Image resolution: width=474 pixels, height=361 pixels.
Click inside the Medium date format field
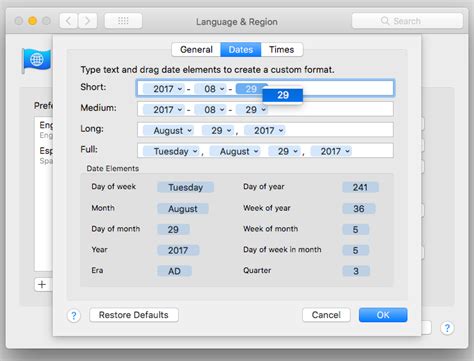pyautogui.click(x=265, y=109)
